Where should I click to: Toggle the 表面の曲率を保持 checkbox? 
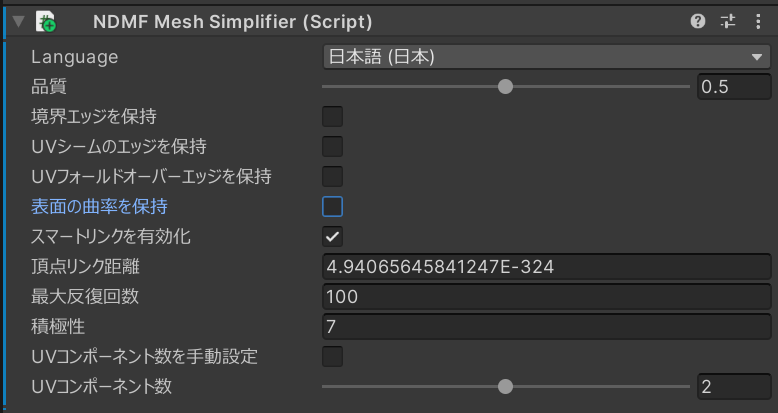pyautogui.click(x=332, y=206)
